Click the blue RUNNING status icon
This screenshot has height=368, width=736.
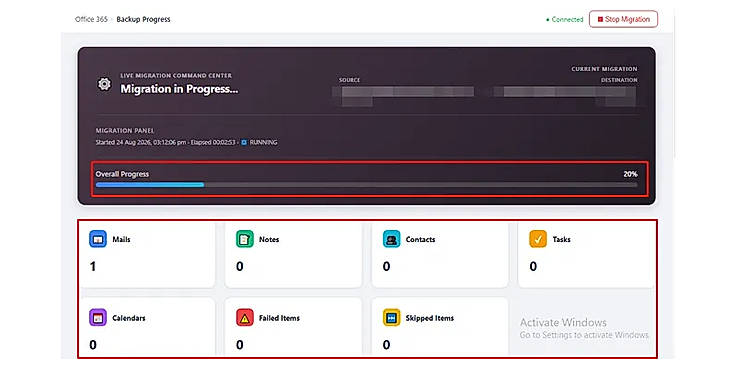point(244,142)
